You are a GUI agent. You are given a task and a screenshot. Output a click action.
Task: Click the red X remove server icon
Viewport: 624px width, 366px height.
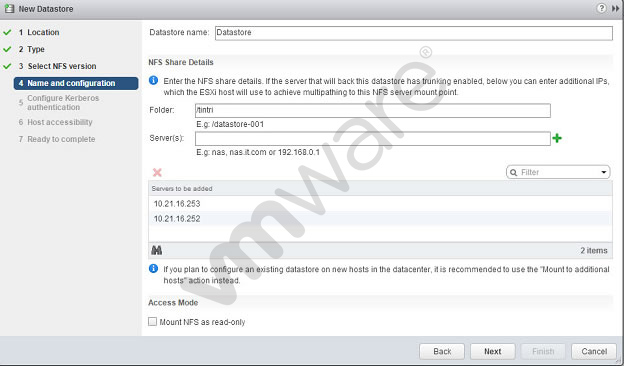click(x=157, y=172)
